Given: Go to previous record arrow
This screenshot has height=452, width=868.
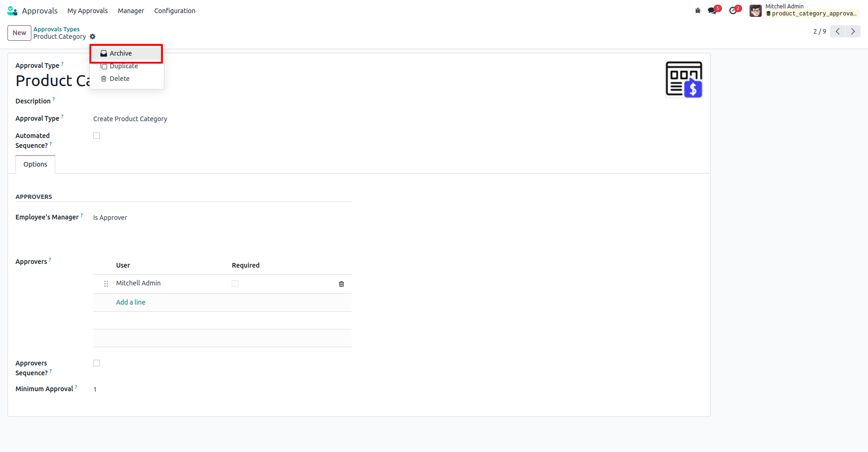Looking at the screenshot, I should pyautogui.click(x=838, y=31).
